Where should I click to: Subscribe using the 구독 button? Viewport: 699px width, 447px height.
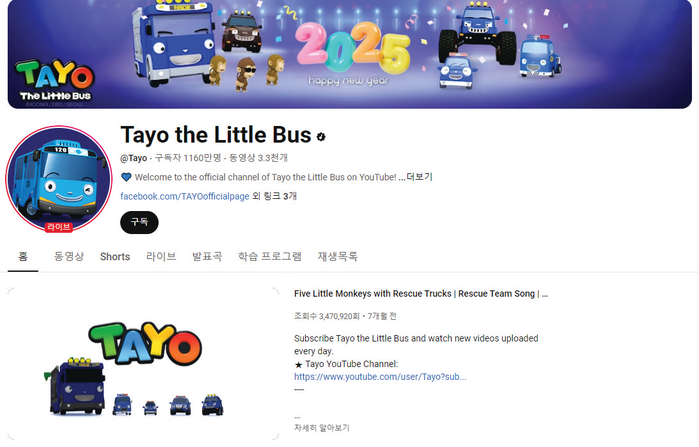click(x=139, y=222)
